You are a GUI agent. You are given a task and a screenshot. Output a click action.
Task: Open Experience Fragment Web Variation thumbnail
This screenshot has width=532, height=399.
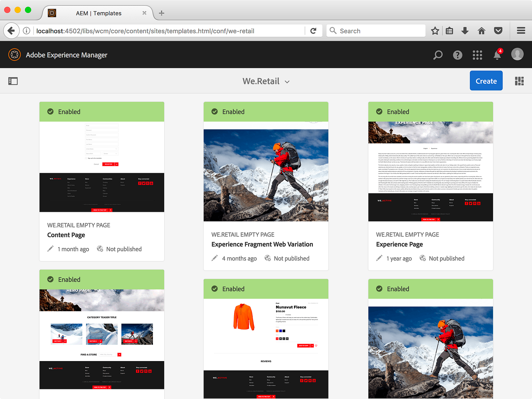click(266, 171)
